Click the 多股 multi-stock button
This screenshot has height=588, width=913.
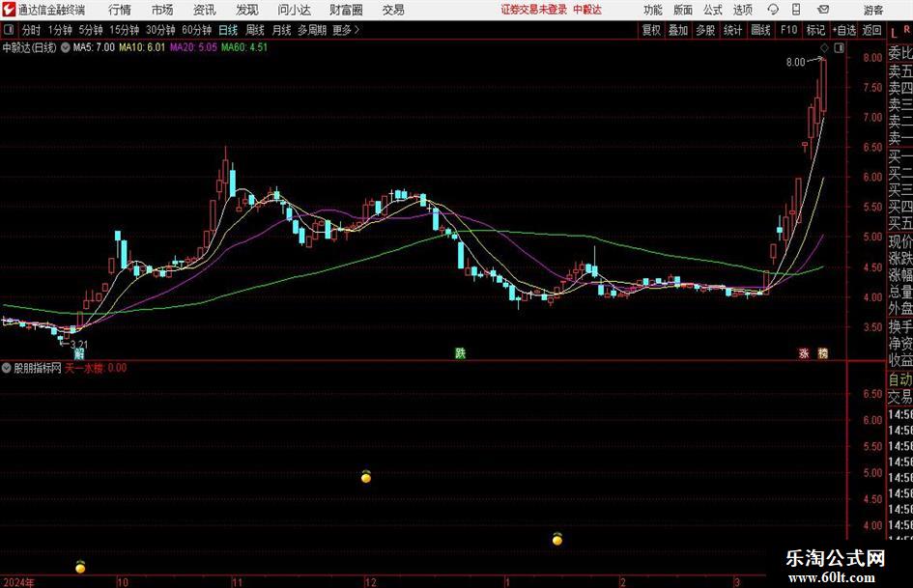pyautogui.click(x=705, y=30)
